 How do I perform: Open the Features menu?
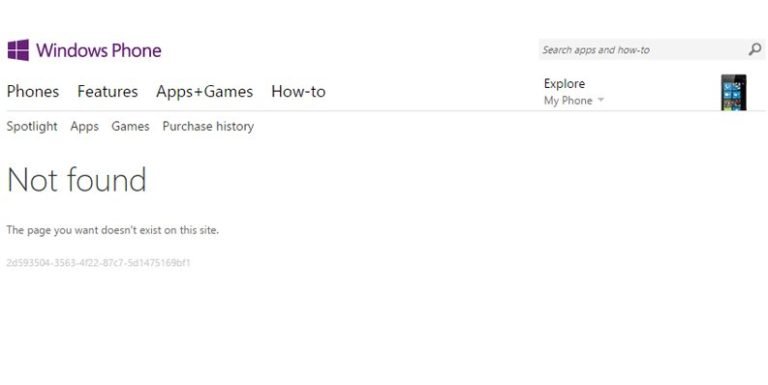pos(107,92)
